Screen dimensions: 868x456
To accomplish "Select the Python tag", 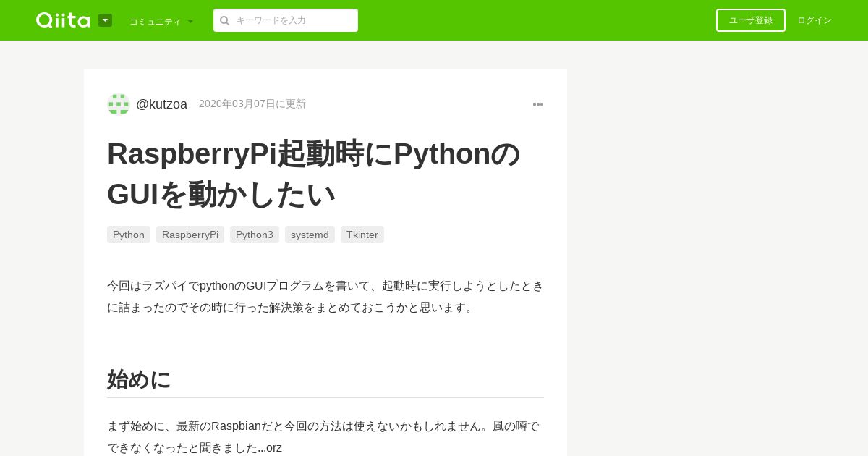I will point(129,235).
